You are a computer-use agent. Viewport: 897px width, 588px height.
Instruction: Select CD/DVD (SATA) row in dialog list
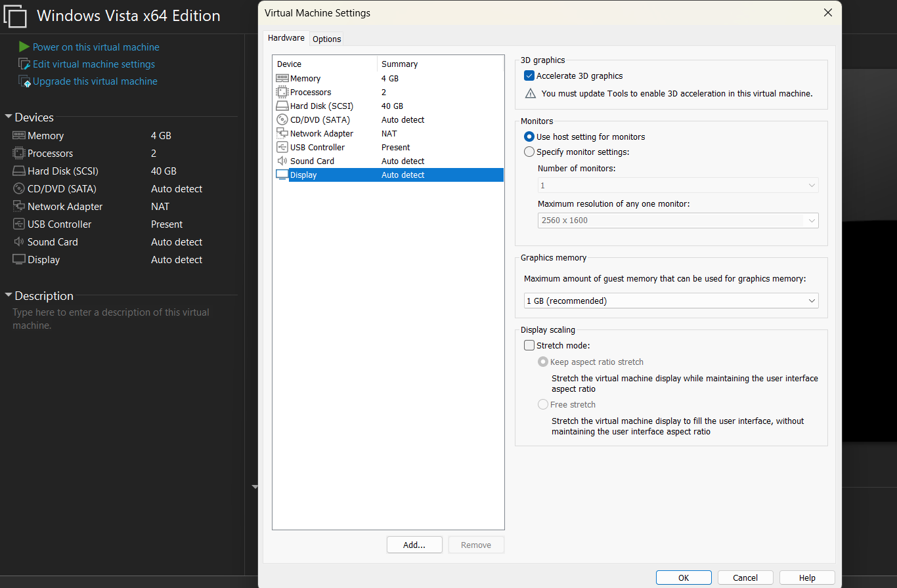tap(389, 119)
